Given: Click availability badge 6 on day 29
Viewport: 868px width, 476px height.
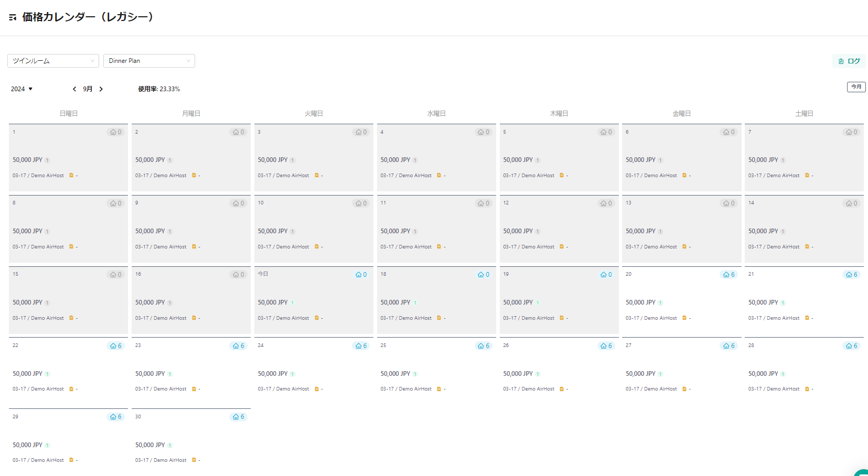Looking at the screenshot, I should pyautogui.click(x=116, y=417).
